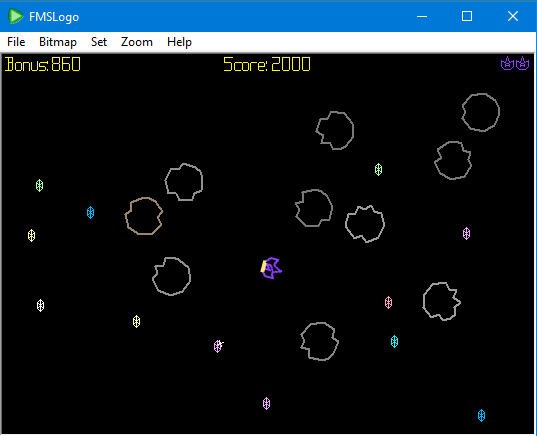The image size is (537, 436).
Task: Click the white crystal on the left side
Action: pos(40,306)
